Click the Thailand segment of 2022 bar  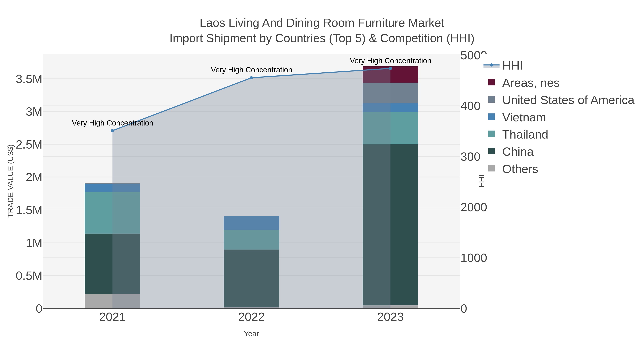(252, 240)
